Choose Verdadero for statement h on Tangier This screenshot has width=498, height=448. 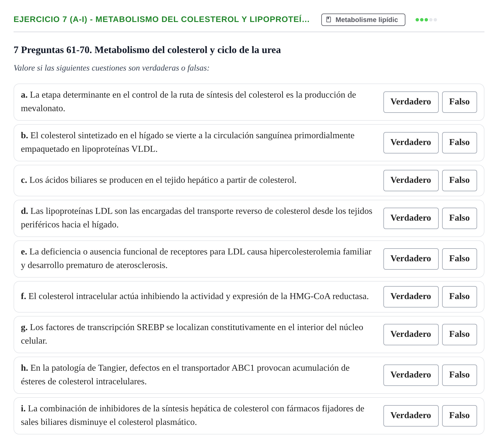(411, 375)
